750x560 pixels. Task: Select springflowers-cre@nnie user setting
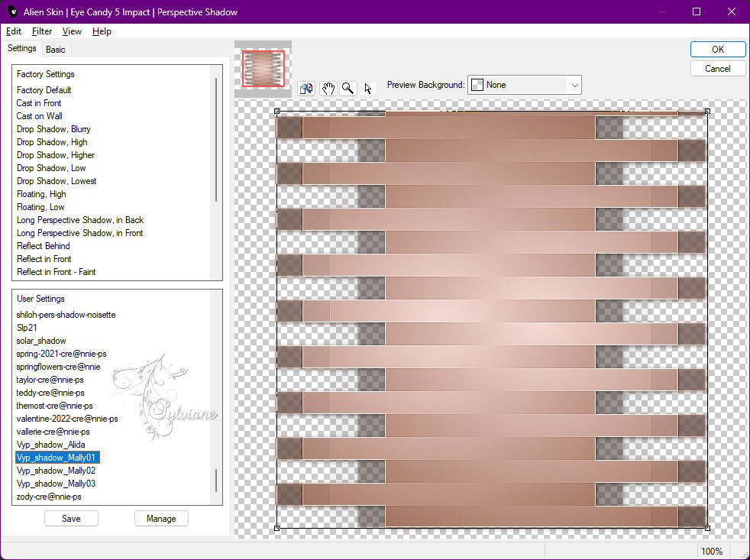pyautogui.click(x=58, y=367)
